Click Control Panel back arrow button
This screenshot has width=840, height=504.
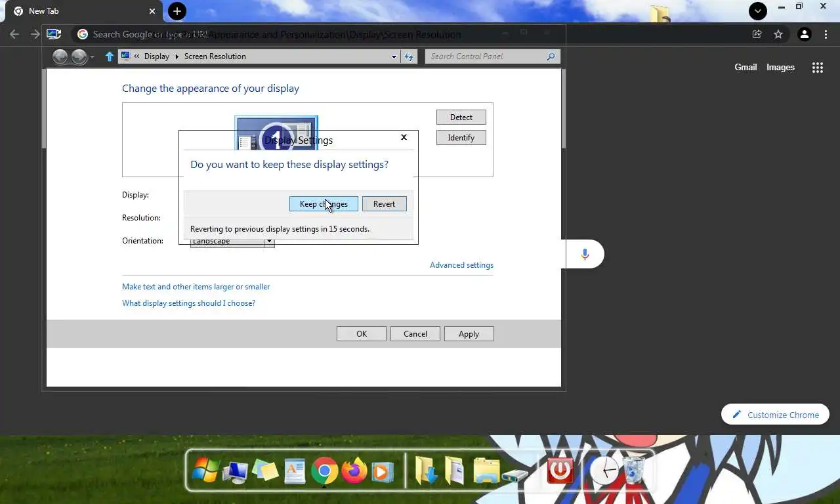coord(60,57)
